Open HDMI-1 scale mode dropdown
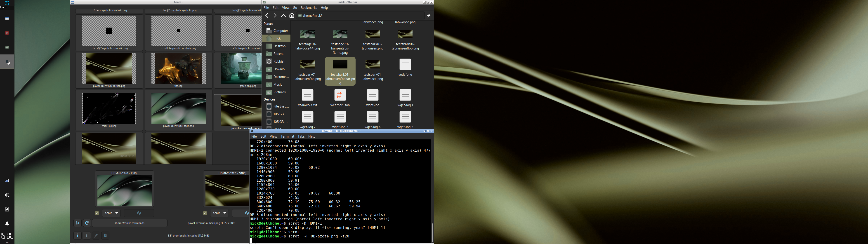868x244 pixels. coord(111,213)
